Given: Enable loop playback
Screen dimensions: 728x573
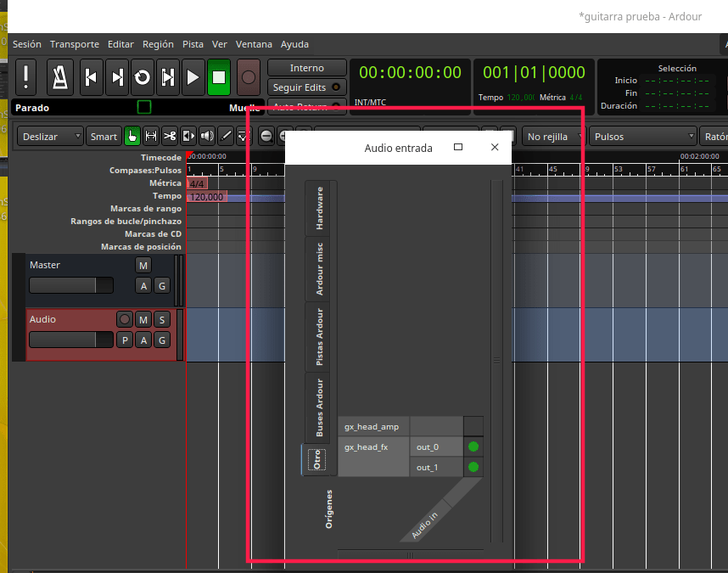Looking at the screenshot, I should (143, 78).
